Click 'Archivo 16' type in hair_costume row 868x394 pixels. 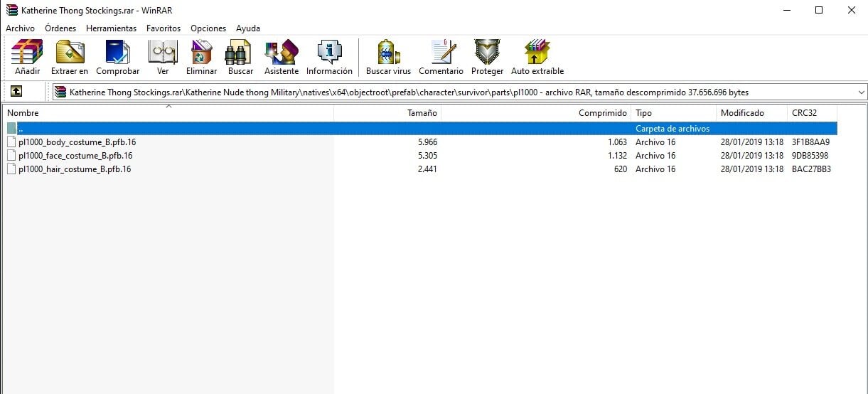click(655, 169)
